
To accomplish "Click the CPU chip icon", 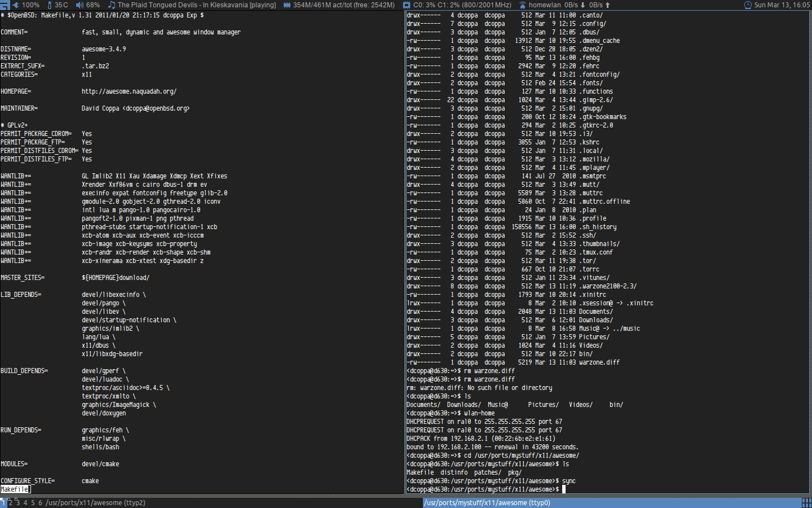I will [407, 5].
